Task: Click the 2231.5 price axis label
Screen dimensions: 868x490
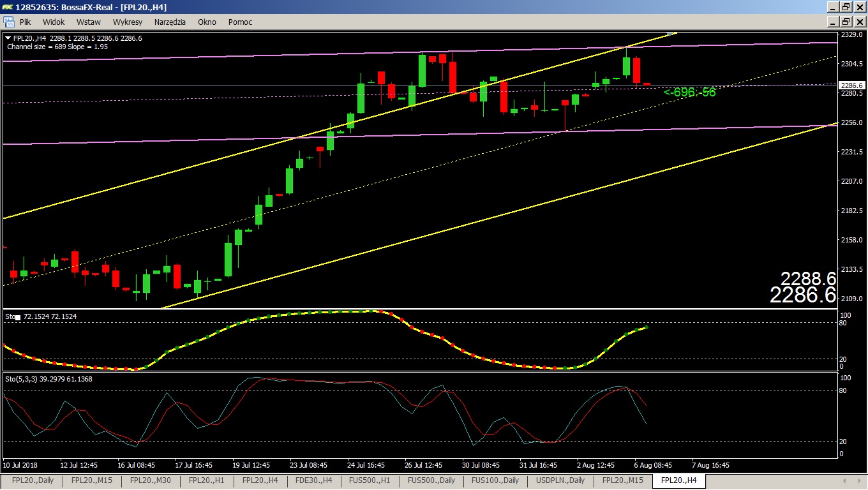Action: (x=852, y=152)
